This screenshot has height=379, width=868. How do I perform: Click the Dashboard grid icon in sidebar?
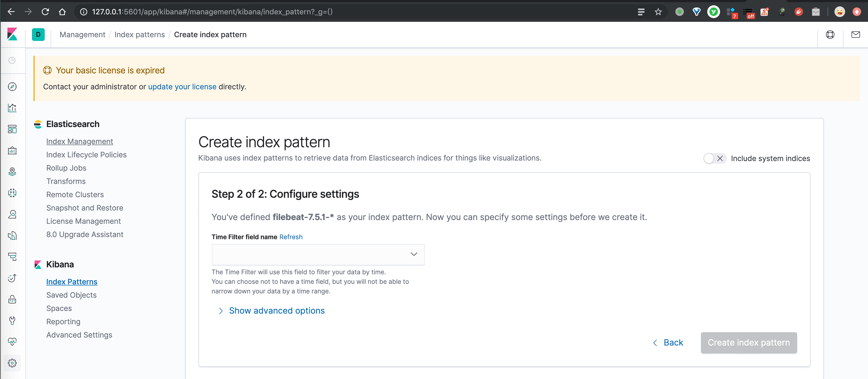pyautogui.click(x=13, y=129)
